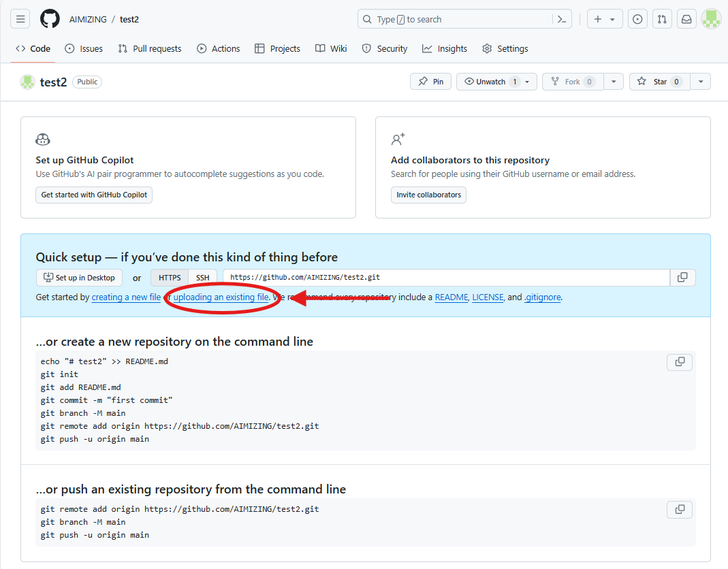Open the user profile avatar menu
Image resolution: width=728 pixels, height=569 pixels.
(711, 19)
